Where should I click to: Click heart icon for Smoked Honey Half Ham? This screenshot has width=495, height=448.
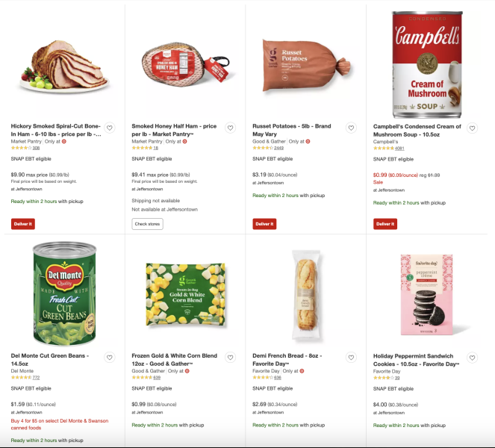(230, 128)
